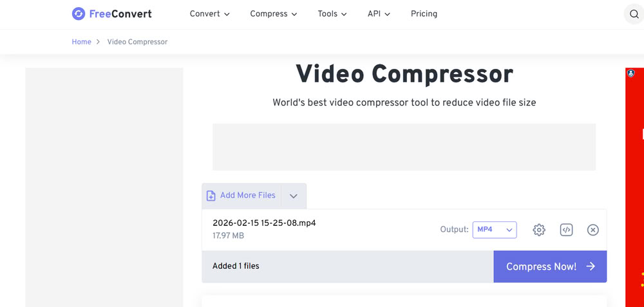This screenshot has height=307, width=644.
Task: Open the Output MP4 format dropdown
Action: (494, 230)
